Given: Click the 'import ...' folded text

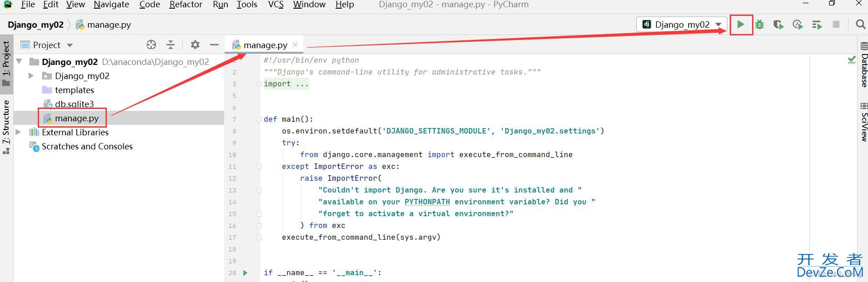Looking at the screenshot, I should (286, 84).
